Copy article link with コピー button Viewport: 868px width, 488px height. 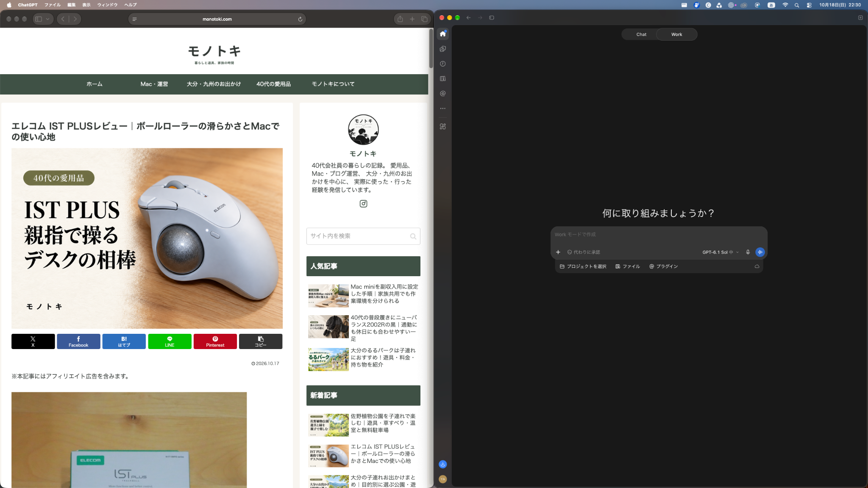261,341
